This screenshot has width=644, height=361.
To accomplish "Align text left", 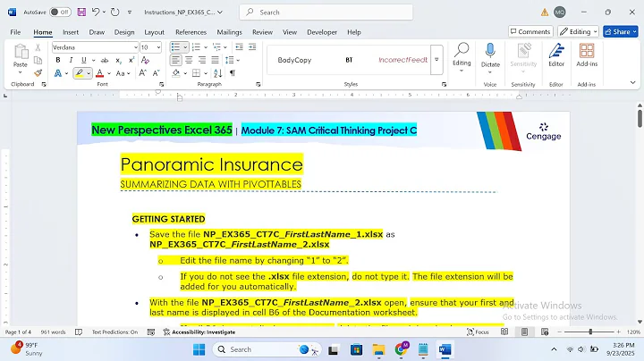I will (x=176, y=60).
